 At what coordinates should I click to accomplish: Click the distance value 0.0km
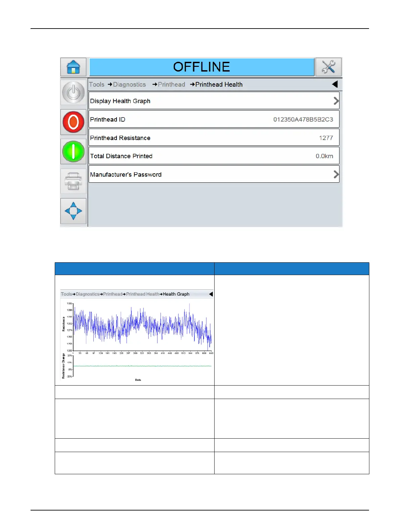click(324, 156)
